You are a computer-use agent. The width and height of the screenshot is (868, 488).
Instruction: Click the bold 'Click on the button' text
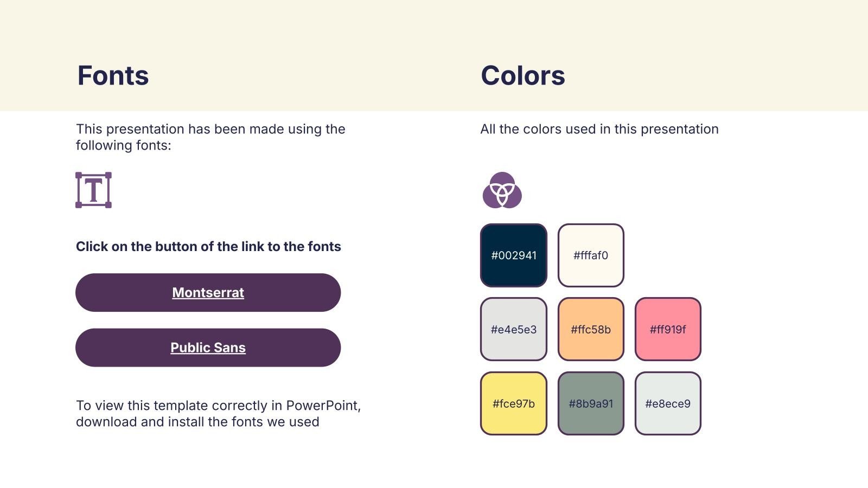208,247
